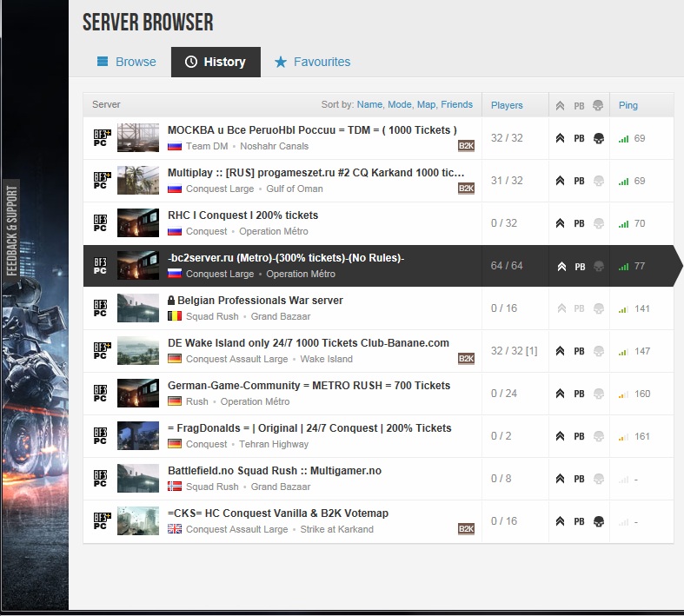Click map thumbnail of DE Wake Island server
The height and width of the screenshot is (616, 684).
click(138, 351)
